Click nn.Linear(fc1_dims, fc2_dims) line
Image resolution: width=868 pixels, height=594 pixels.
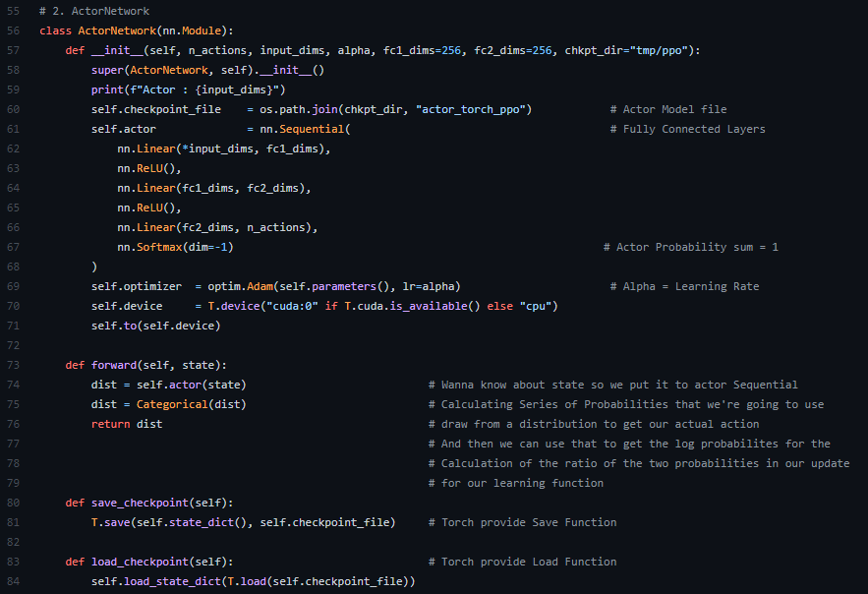[x=214, y=188]
